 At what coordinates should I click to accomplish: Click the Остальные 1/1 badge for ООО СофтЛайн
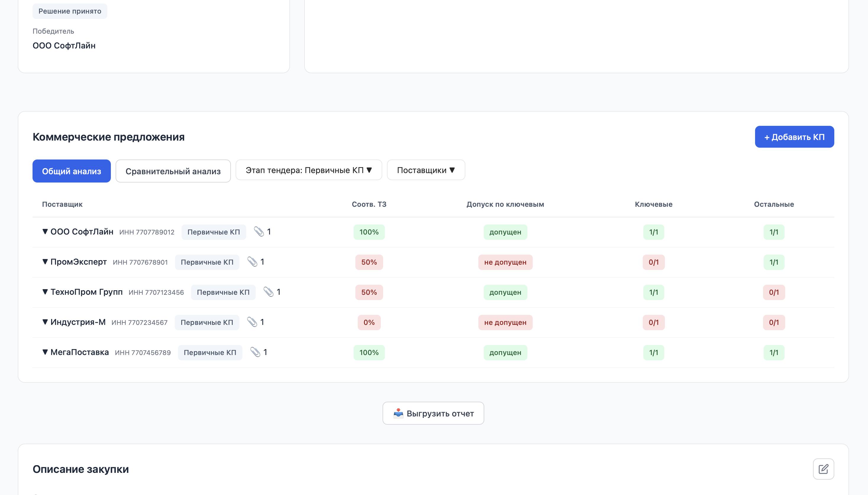point(774,232)
